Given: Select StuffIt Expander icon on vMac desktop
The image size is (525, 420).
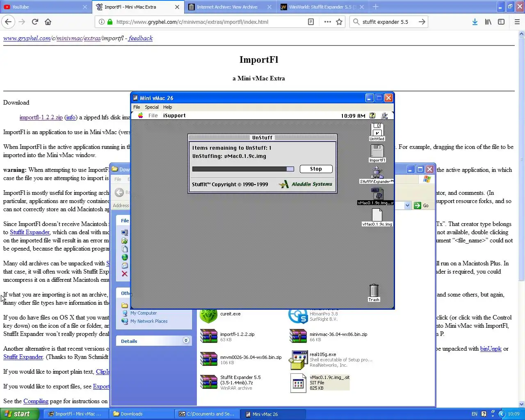Looking at the screenshot, I should 377,175.
